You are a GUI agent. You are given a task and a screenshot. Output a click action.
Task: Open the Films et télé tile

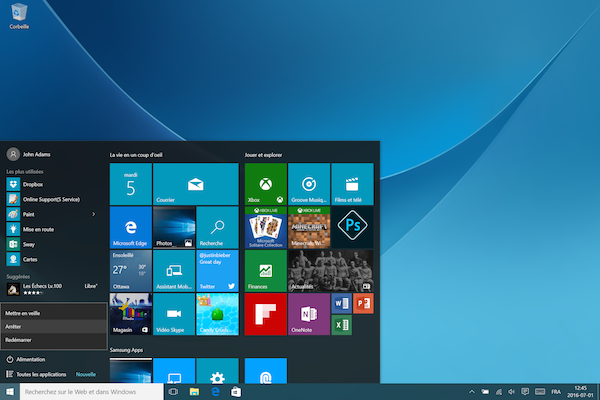(x=352, y=184)
